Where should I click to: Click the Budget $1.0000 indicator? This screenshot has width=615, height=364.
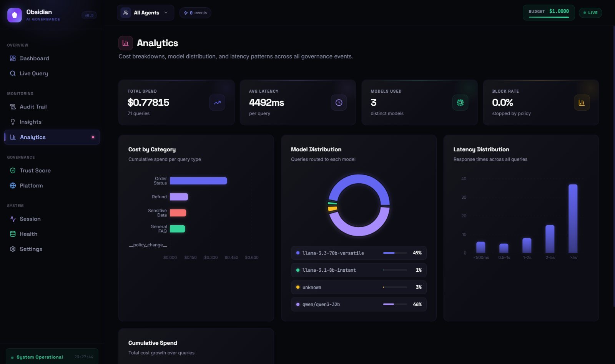[x=549, y=13]
